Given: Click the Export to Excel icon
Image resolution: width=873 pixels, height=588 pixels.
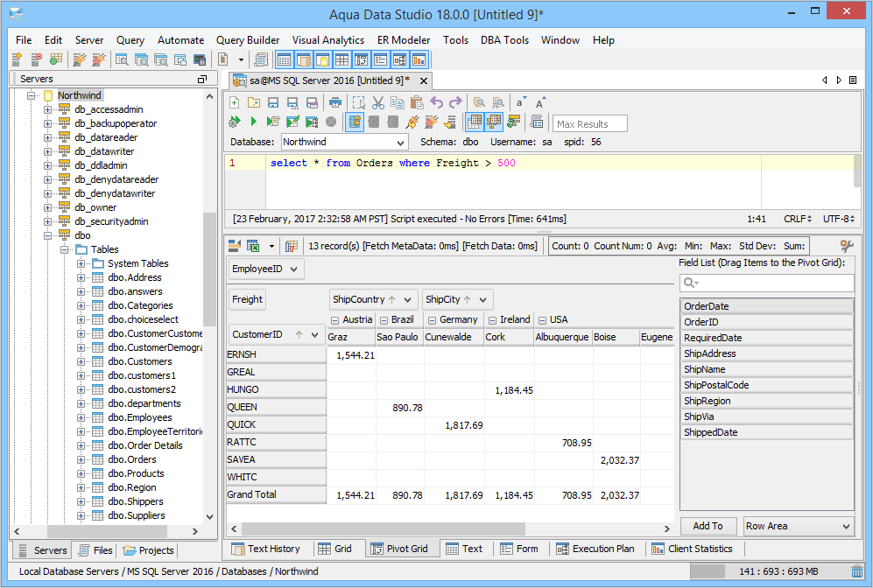Looking at the screenshot, I should click(253, 247).
